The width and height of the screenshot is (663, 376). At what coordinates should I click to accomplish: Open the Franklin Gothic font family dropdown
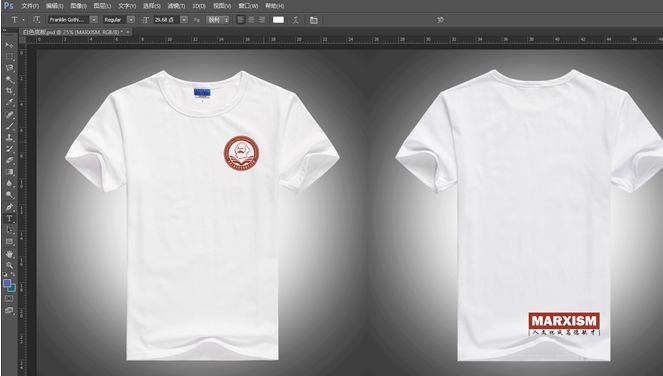(x=94, y=19)
